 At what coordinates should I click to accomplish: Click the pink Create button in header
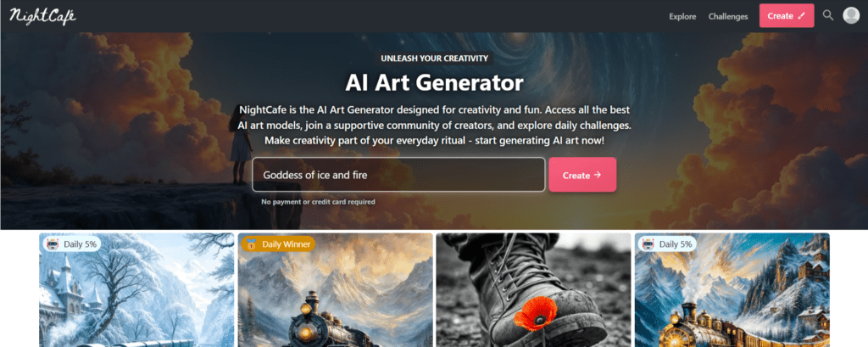[x=787, y=15]
